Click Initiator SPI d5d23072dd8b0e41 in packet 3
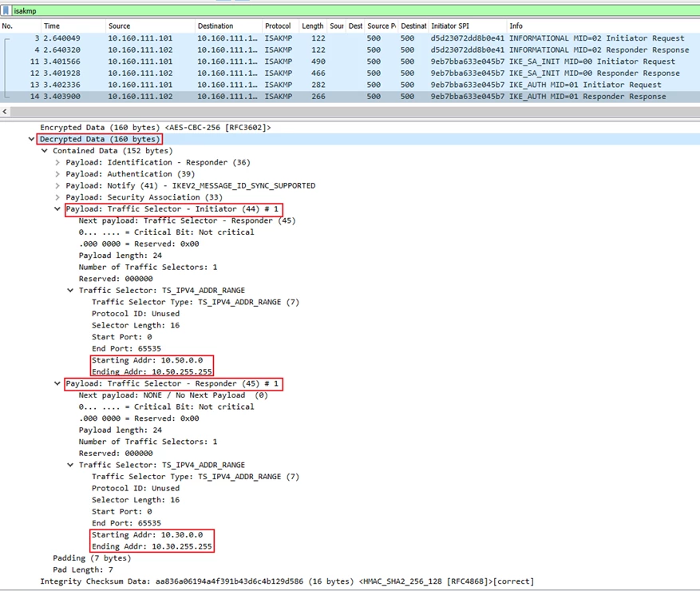 coord(468,38)
